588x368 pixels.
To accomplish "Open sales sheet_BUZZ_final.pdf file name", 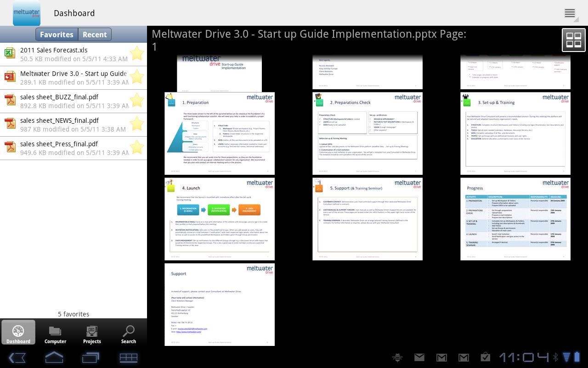I will click(59, 97).
